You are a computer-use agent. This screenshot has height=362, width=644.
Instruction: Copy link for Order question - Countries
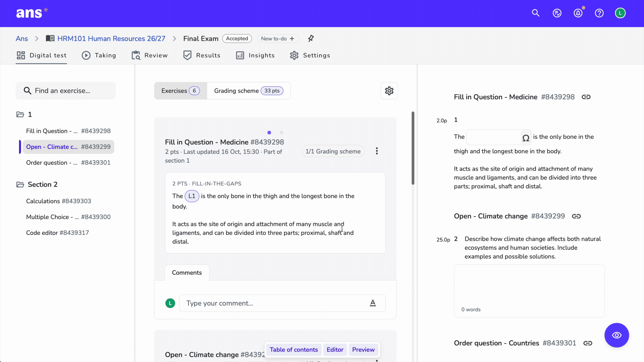click(x=588, y=343)
